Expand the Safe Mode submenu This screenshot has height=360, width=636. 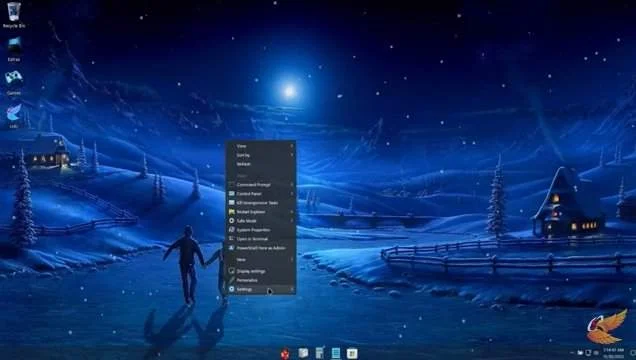(260, 221)
